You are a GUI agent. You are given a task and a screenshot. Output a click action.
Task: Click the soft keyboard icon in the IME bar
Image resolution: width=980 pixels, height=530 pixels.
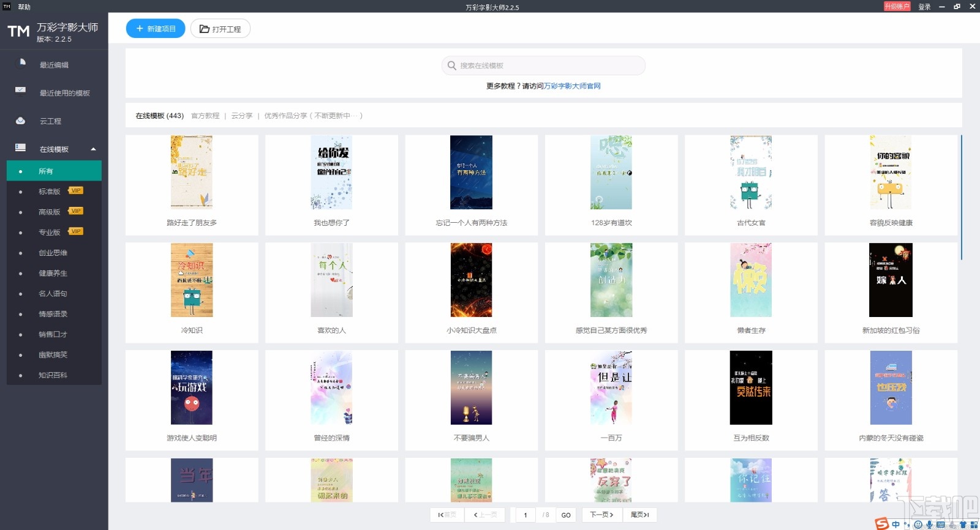click(x=940, y=524)
